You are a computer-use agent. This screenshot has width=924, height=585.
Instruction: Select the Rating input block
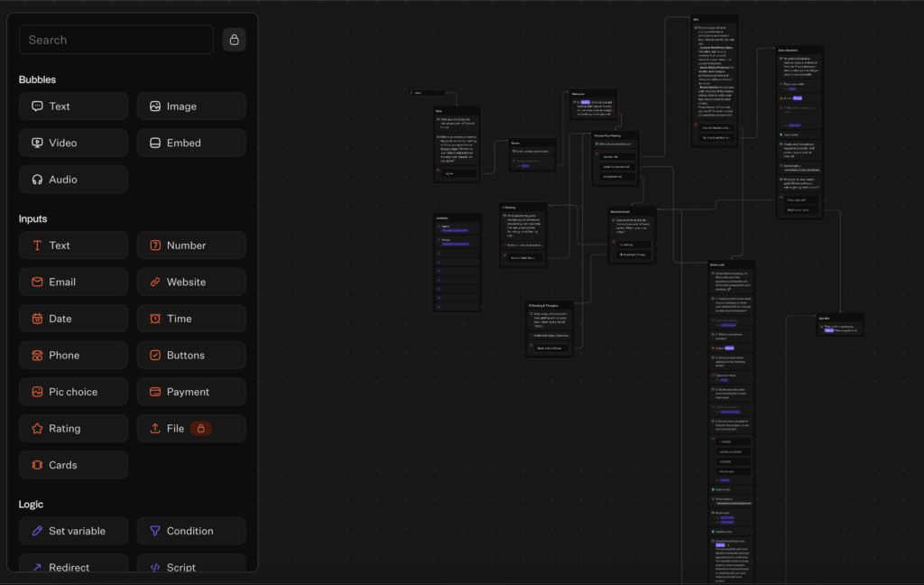pos(73,428)
